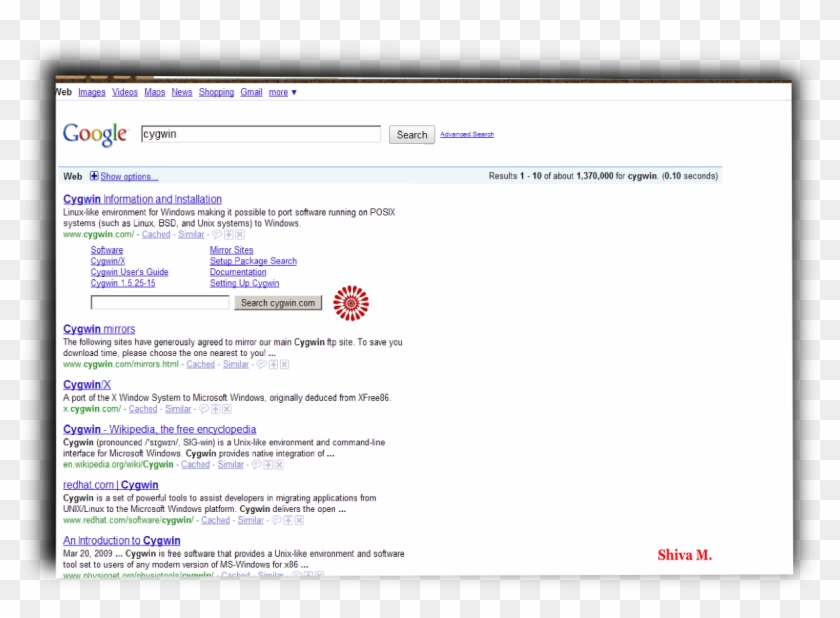Image resolution: width=840 pixels, height=618 pixels.
Task: Open Shopping in top navigation
Action: [x=216, y=92]
